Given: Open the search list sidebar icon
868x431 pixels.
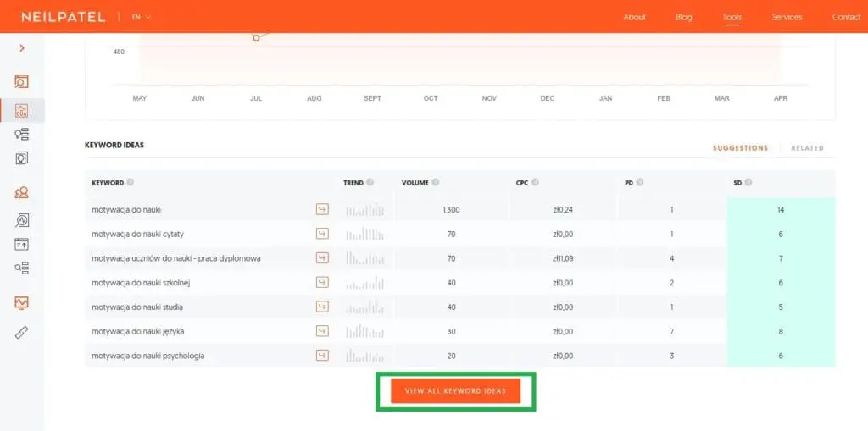Looking at the screenshot, I should tap(21, 268).
